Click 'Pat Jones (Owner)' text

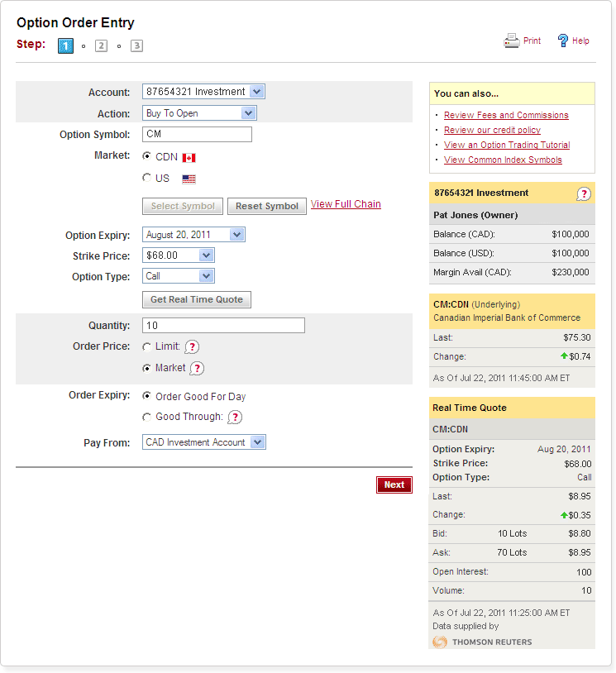tap(475, 215)
